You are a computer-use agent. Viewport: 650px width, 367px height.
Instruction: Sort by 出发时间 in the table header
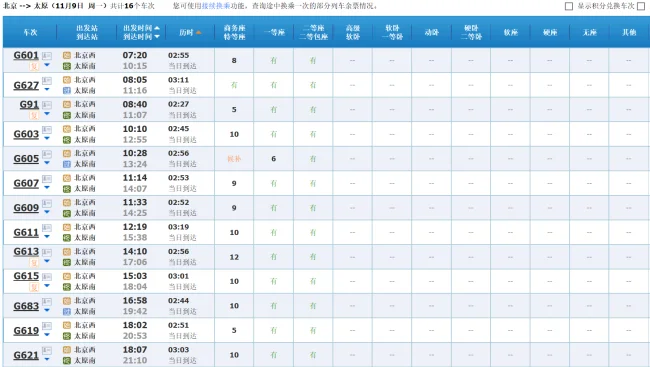click(x=141, y=28)
